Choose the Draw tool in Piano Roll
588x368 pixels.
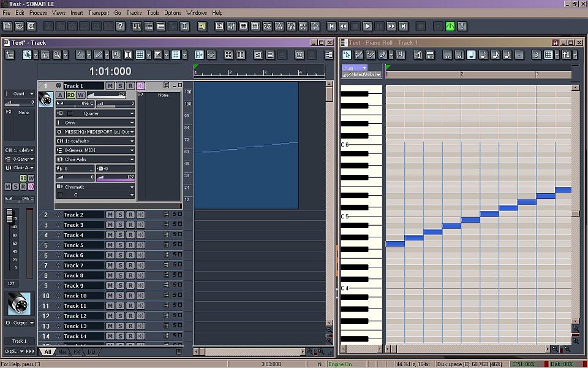[359, 55]
